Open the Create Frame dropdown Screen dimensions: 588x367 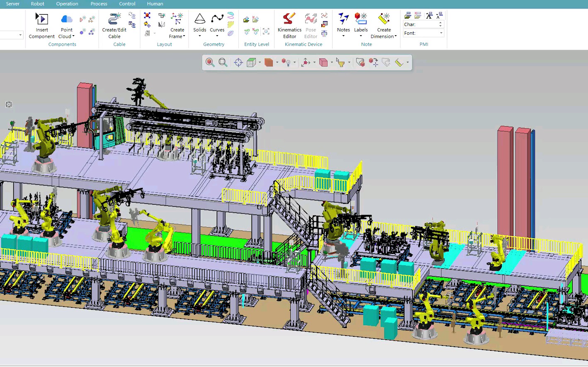[177, 26]
